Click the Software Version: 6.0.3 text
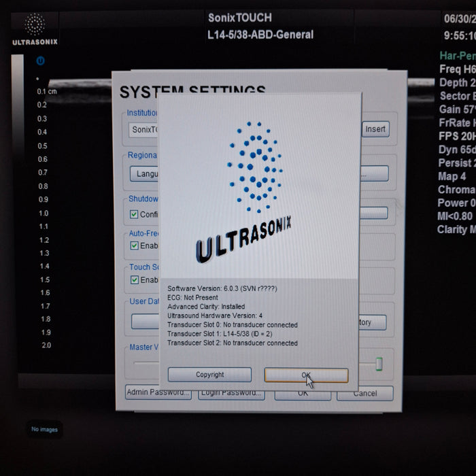The image size is (476, 476). tap(222, 288)
